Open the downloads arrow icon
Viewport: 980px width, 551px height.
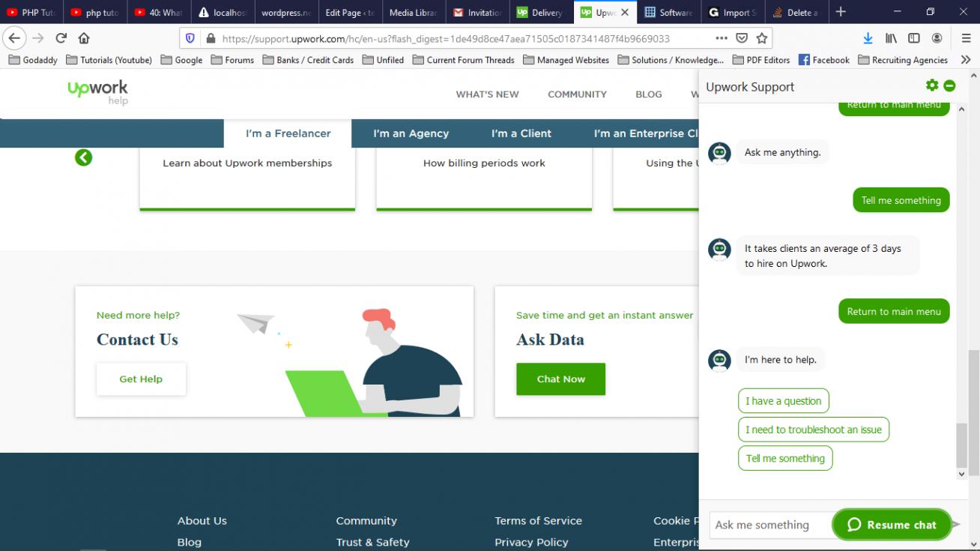click(868, 38)
